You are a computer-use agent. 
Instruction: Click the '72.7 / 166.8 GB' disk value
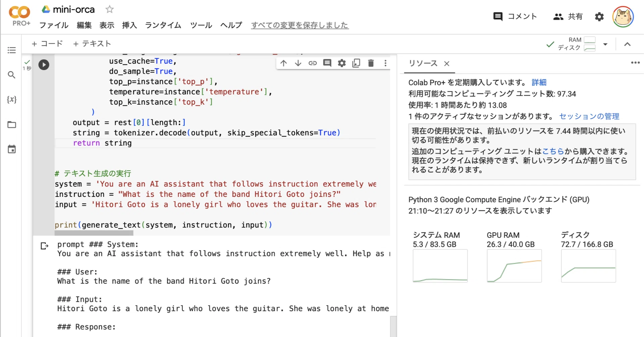click(x=587, y=244)
